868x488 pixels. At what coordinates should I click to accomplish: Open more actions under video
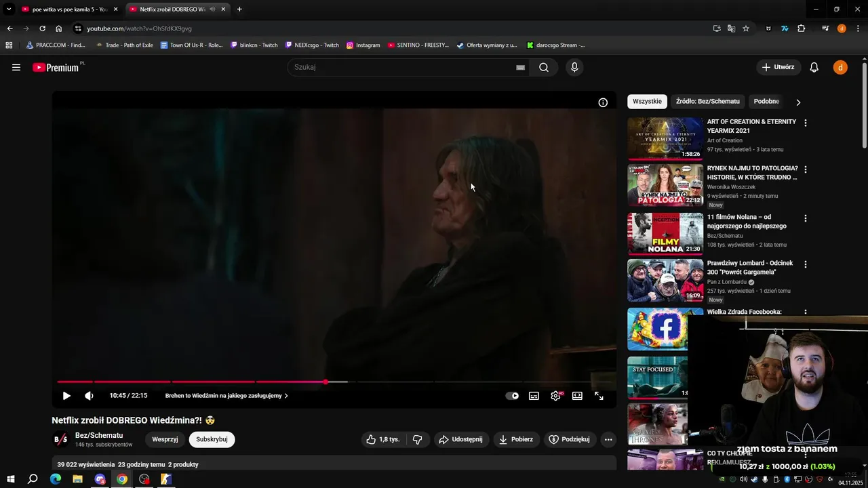[x=608, y=439]
